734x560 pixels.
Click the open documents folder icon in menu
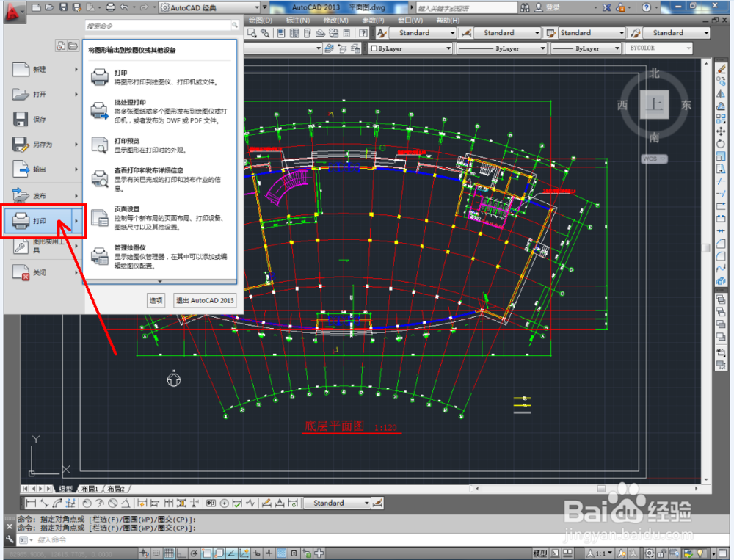[73, 46]
